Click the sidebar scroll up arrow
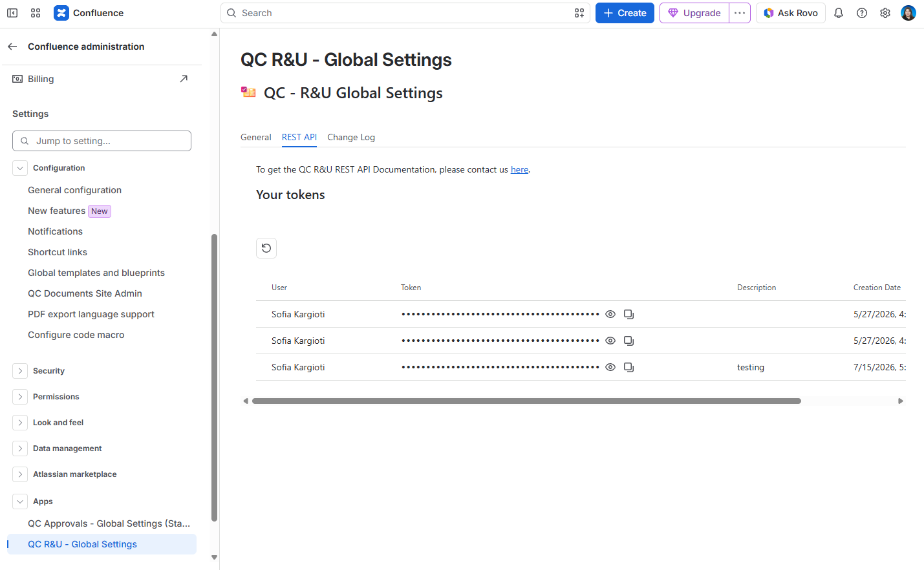924x570 pixels. [214, 34]
